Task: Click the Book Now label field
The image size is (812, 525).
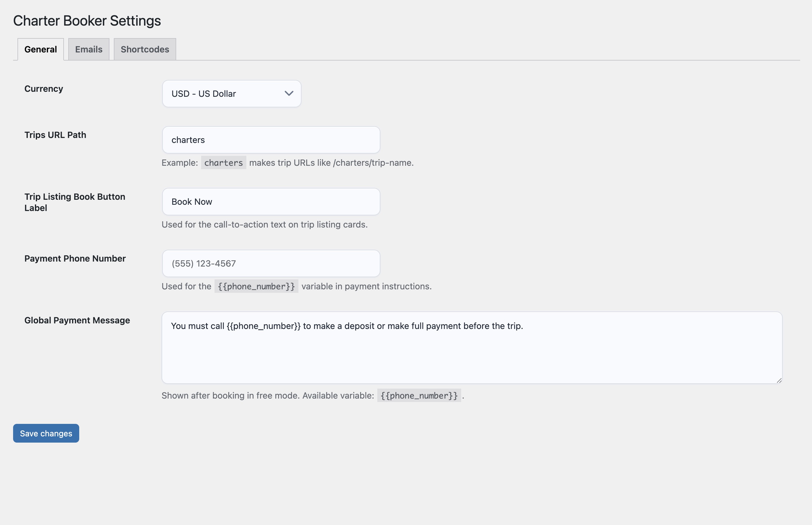Action: (x=271, y=201)
